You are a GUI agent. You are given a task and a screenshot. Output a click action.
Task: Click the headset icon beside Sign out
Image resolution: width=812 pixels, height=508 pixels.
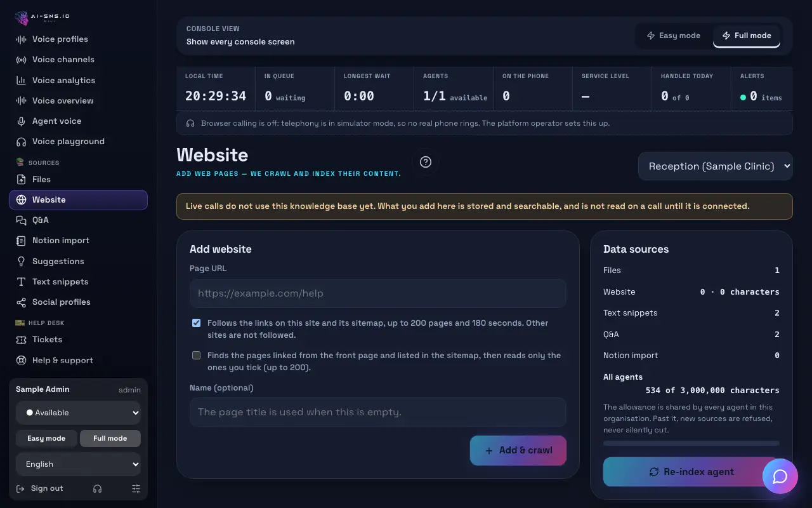point(97,488)
